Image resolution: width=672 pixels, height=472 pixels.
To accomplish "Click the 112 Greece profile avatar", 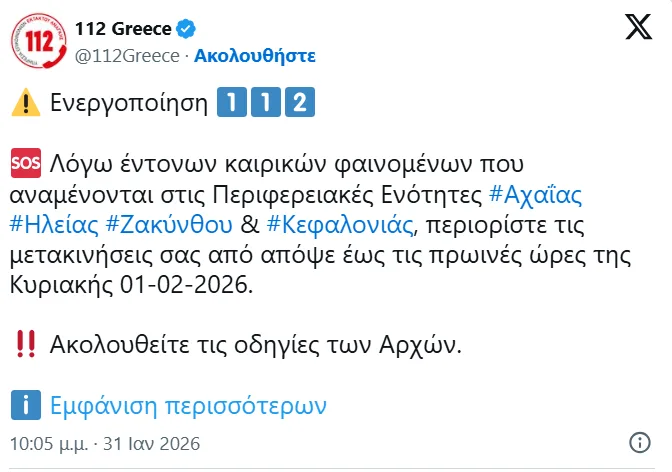I will click(37, 41).
